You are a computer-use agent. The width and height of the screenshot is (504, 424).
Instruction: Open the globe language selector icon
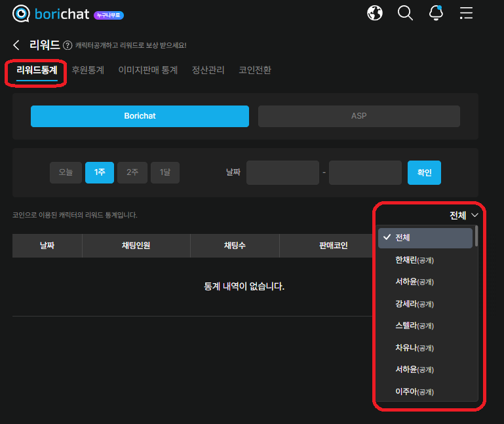[375, 13]
